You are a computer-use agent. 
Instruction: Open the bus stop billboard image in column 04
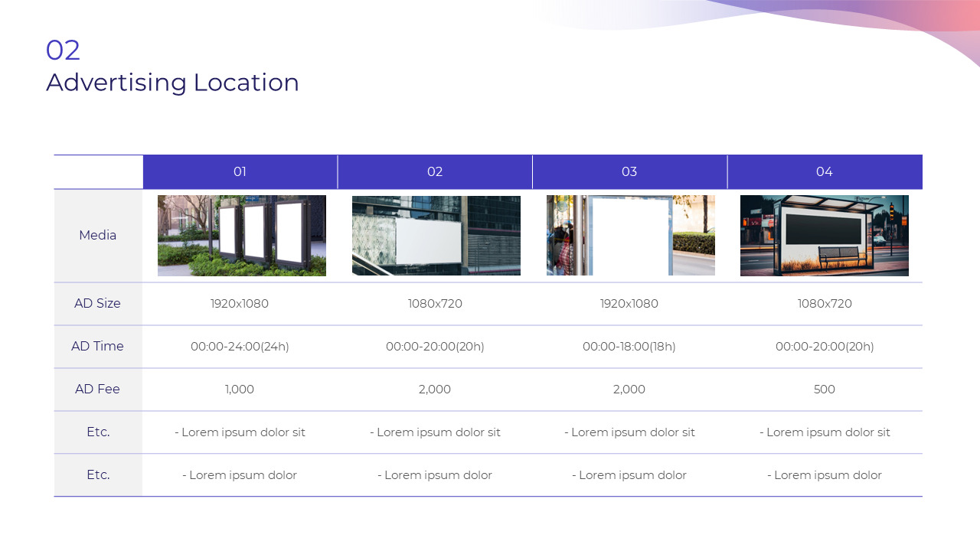click(825, 235)
